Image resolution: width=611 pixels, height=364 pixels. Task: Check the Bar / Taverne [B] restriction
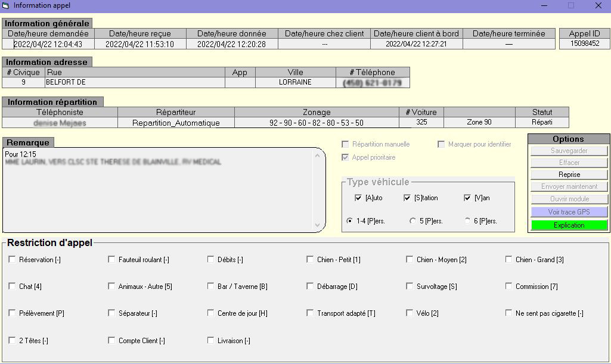point(211,286)
